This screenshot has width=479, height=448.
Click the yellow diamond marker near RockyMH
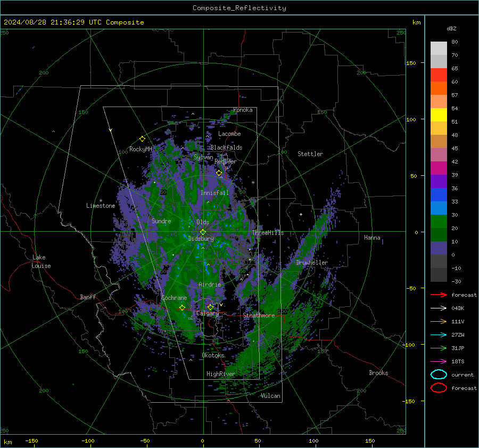[x=142, y=139]
